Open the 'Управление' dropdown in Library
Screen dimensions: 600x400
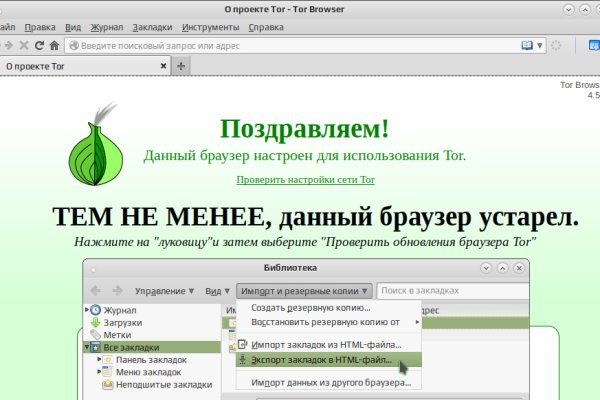165,291
